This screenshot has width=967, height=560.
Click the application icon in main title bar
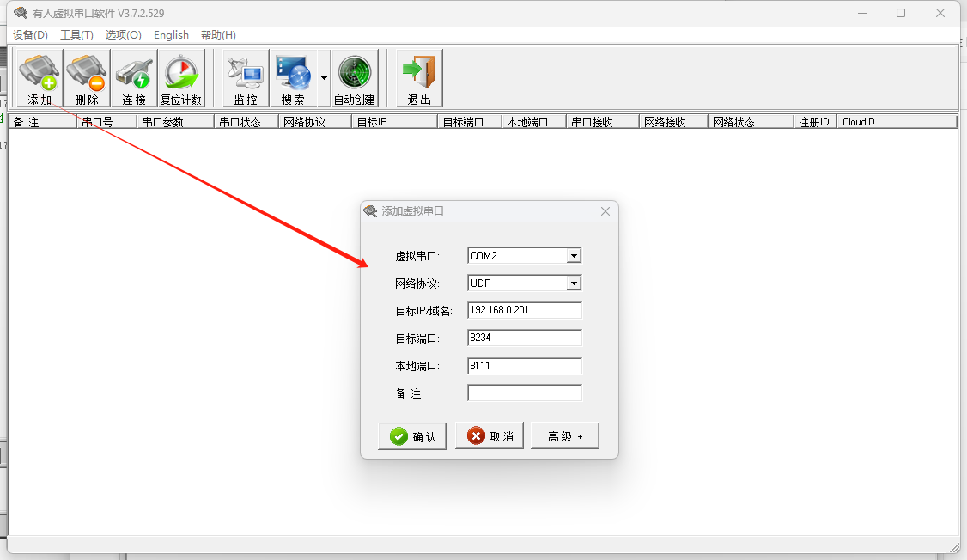(x=21, y=13)
